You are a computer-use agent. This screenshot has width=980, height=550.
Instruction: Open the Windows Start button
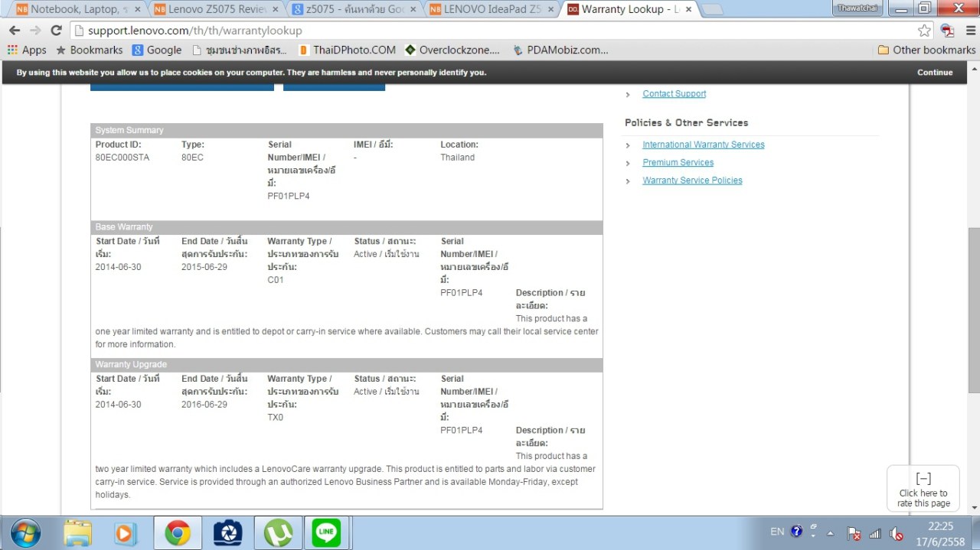25,532
